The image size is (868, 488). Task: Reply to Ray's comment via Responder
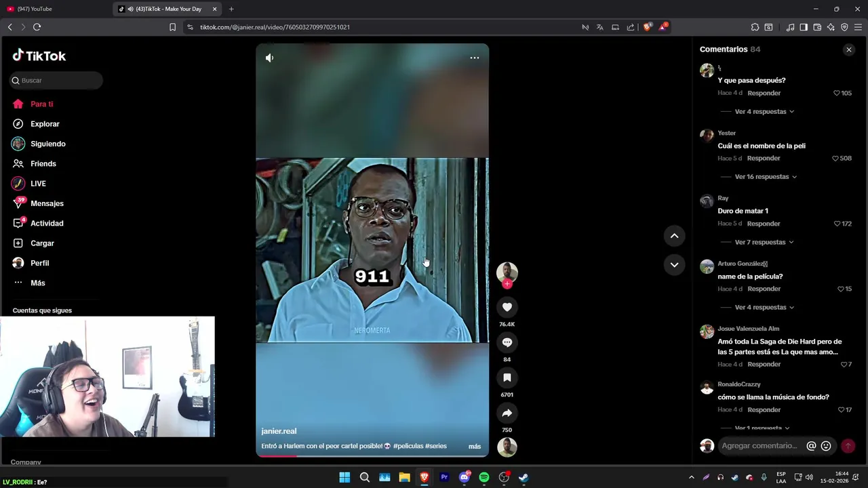click(764, 224)
